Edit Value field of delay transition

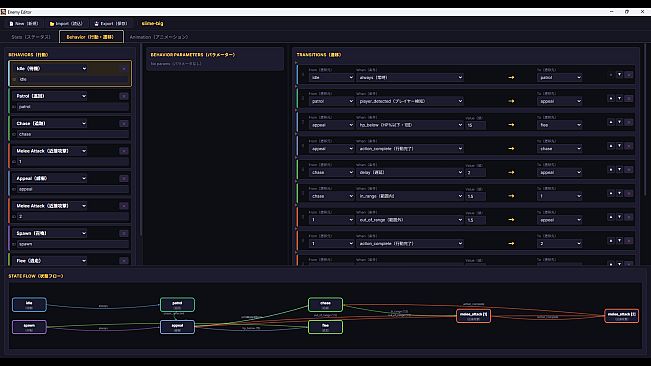475,172
